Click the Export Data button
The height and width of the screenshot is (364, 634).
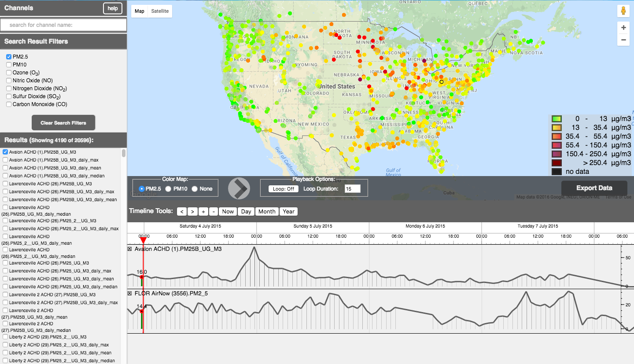click(594, 188)
